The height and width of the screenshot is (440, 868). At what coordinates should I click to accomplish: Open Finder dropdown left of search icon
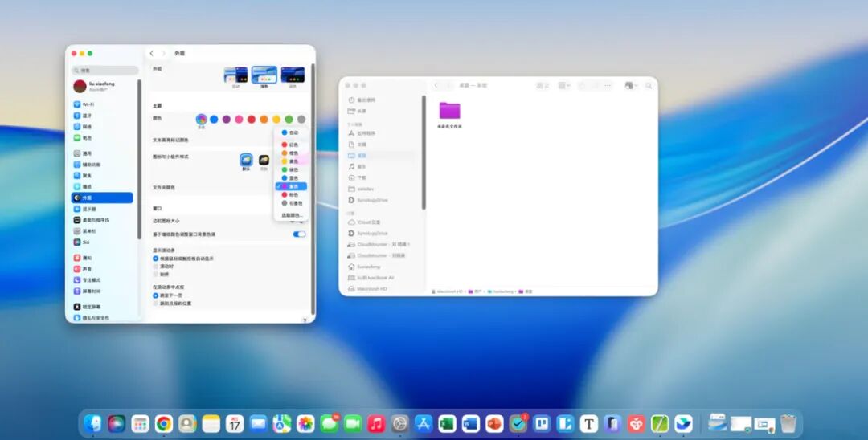pos(631,86)
